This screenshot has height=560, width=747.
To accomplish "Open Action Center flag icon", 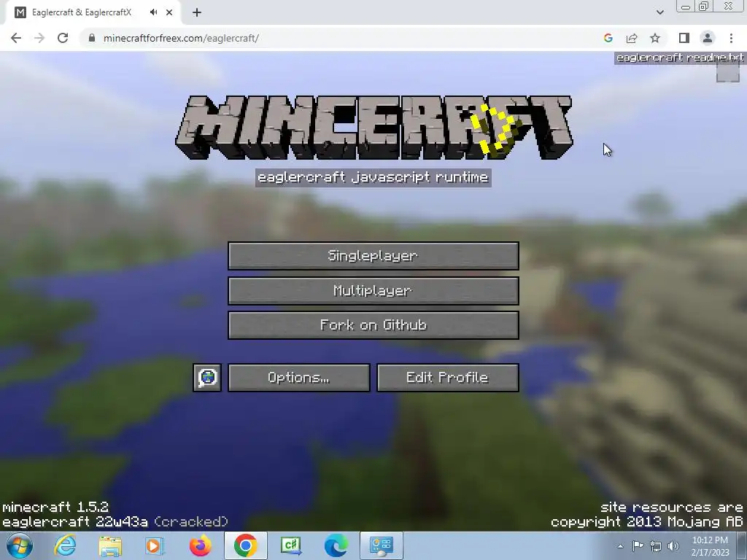I will click(638, 546).
